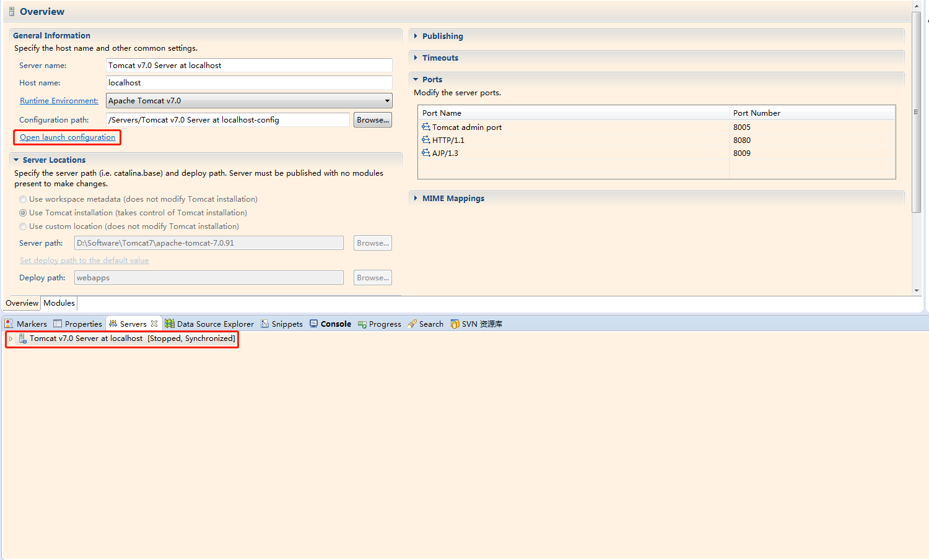The height and width of the screenshot is (560, 929).
Task: Click the Servers view icon
Action: (x=113, y=324)
